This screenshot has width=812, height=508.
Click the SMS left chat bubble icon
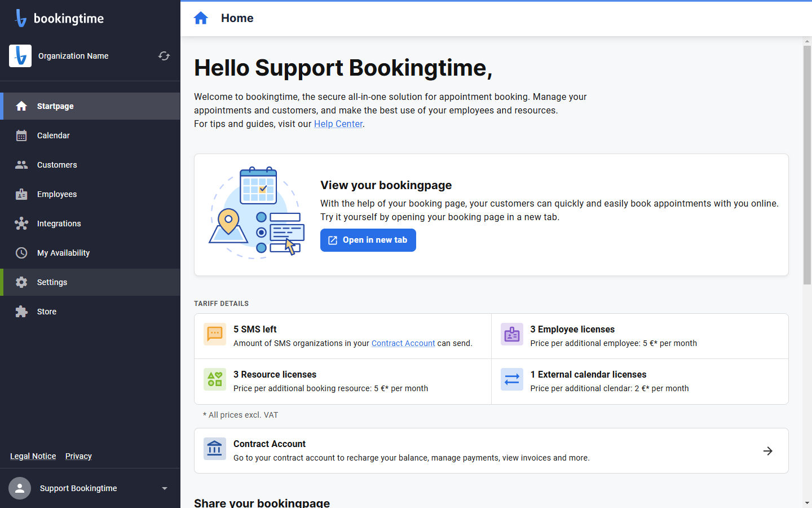[x=215, y=334]
